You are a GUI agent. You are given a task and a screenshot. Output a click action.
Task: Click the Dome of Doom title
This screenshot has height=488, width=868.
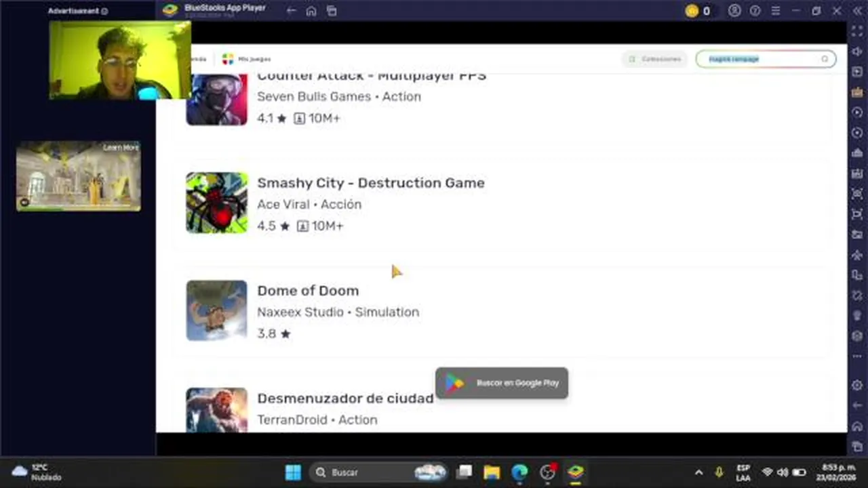pos(308,291)
